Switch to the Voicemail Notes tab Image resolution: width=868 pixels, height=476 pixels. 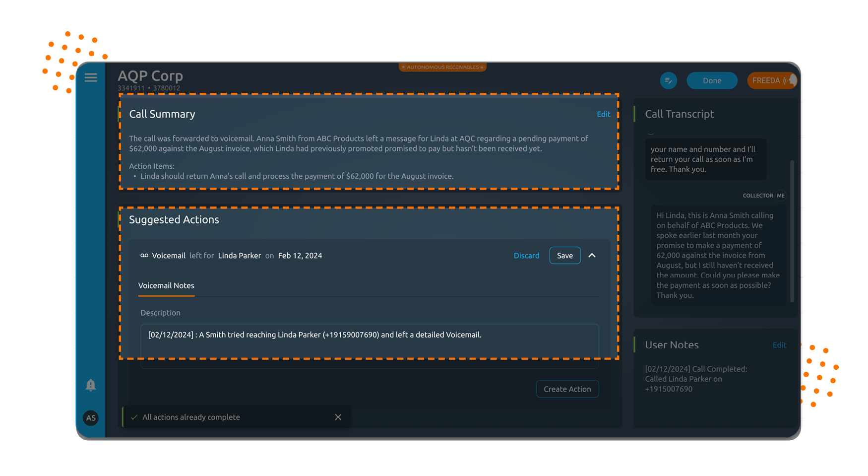point(166,285)
